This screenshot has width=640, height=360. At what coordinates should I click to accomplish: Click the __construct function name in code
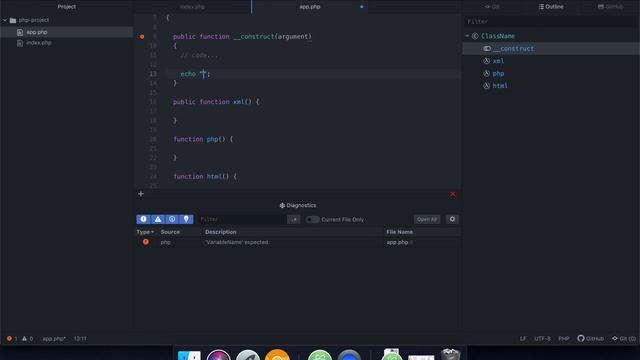click(253, 36)
